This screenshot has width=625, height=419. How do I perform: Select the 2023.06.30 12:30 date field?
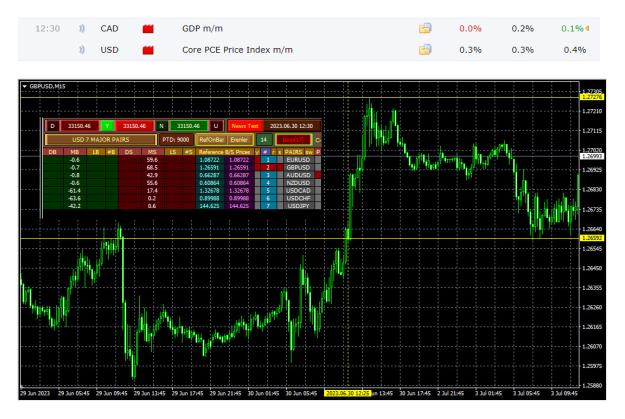click(291, 126)
